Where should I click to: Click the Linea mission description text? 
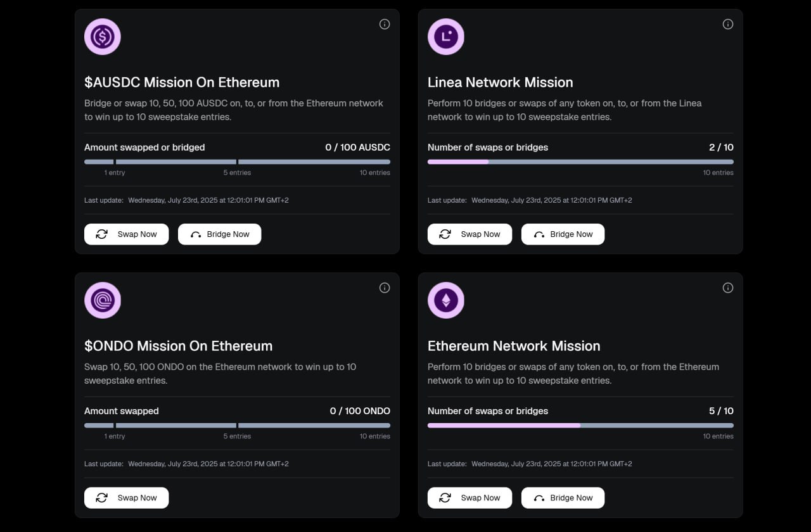click(x=565, y=110)
